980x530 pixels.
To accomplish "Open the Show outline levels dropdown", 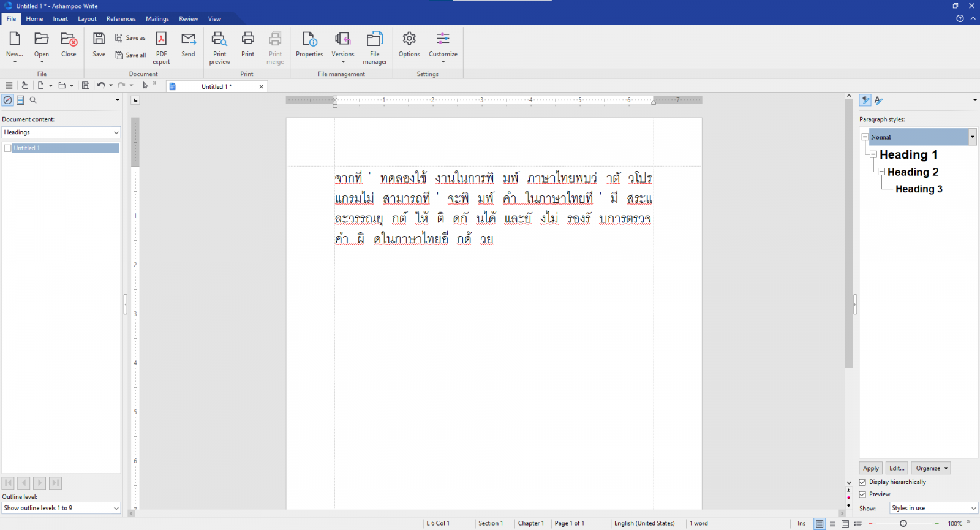I will pos(116,508).
